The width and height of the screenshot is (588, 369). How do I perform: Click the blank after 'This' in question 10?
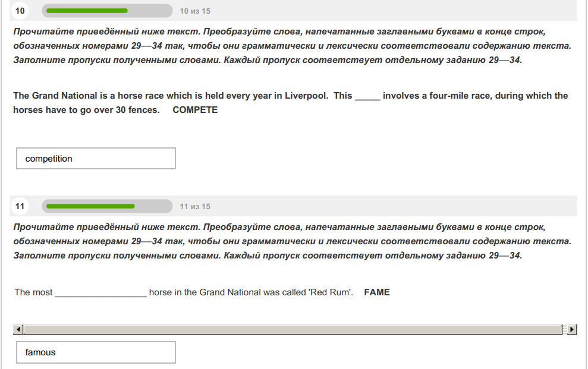pos(367,96)
